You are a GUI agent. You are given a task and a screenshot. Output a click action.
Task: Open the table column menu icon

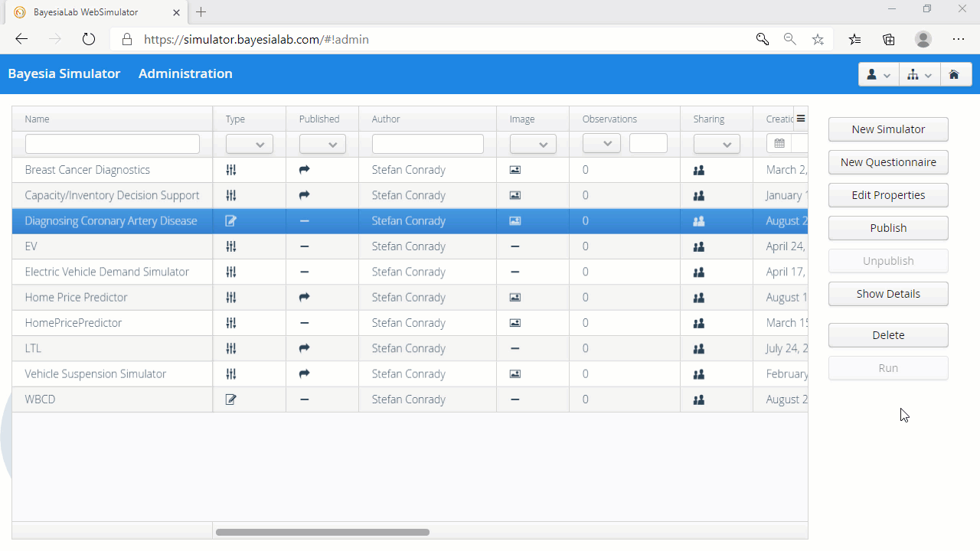[x=801, y=119]
